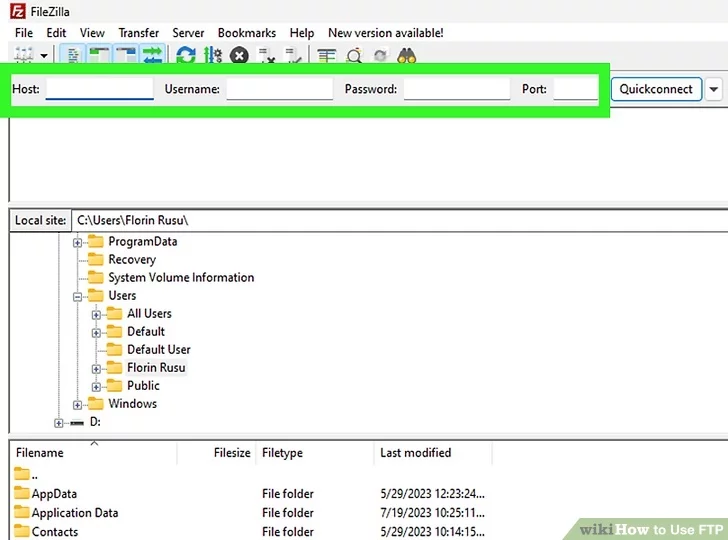This screenshot has width=728, height=540.
Task: Select the Users tree folder
Action: 122,295
